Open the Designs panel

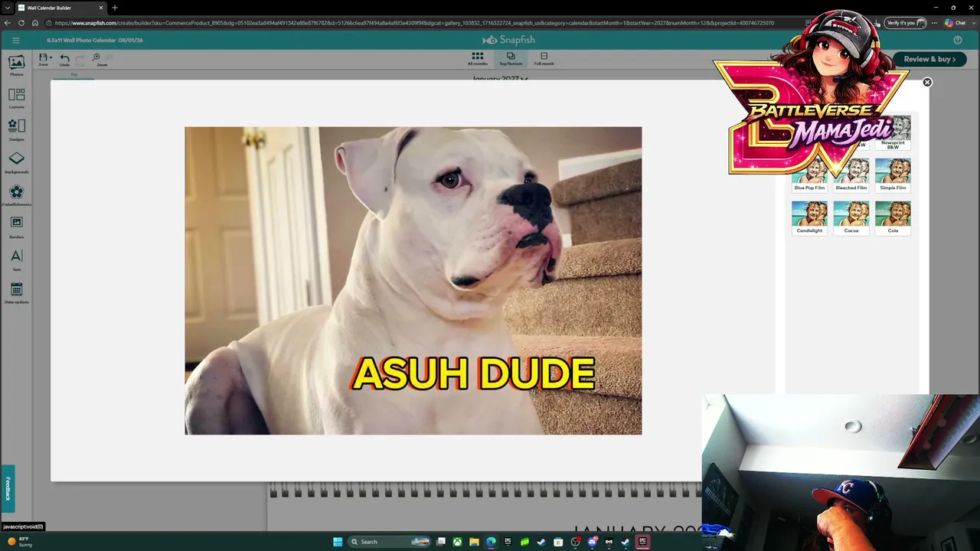click(16, 130)
